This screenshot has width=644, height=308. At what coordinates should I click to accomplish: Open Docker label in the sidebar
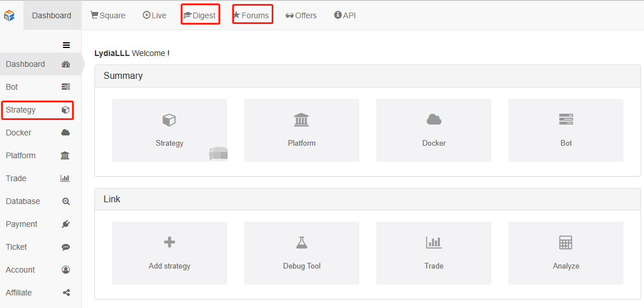18,133
